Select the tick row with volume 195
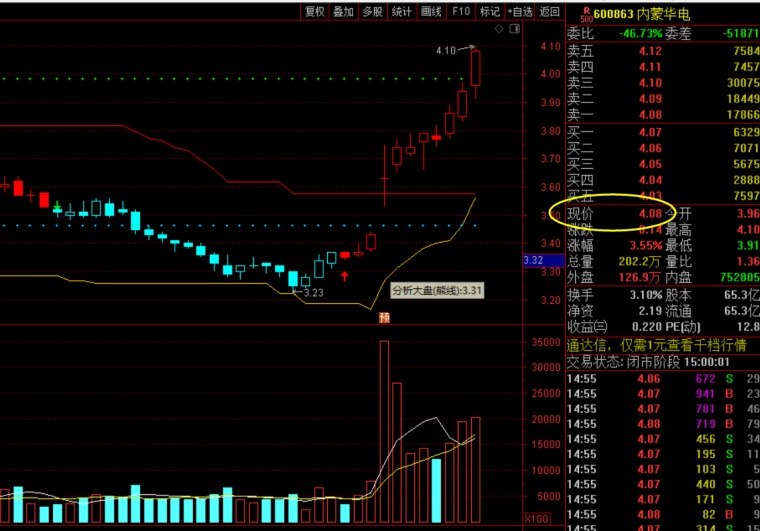 coord(663,454)
